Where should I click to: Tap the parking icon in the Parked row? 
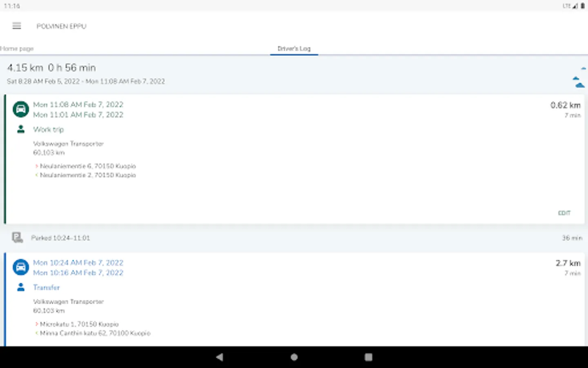click(17, 238)
